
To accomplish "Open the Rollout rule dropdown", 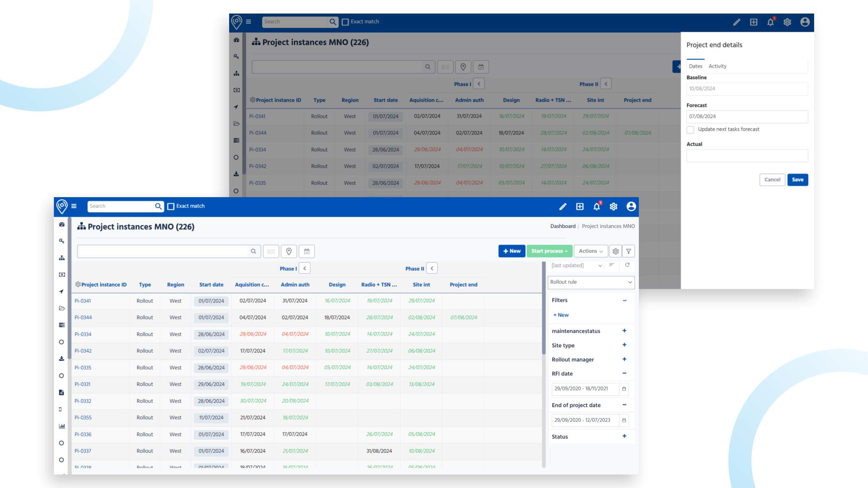I will pyautogui.click(x=591, y=282).
